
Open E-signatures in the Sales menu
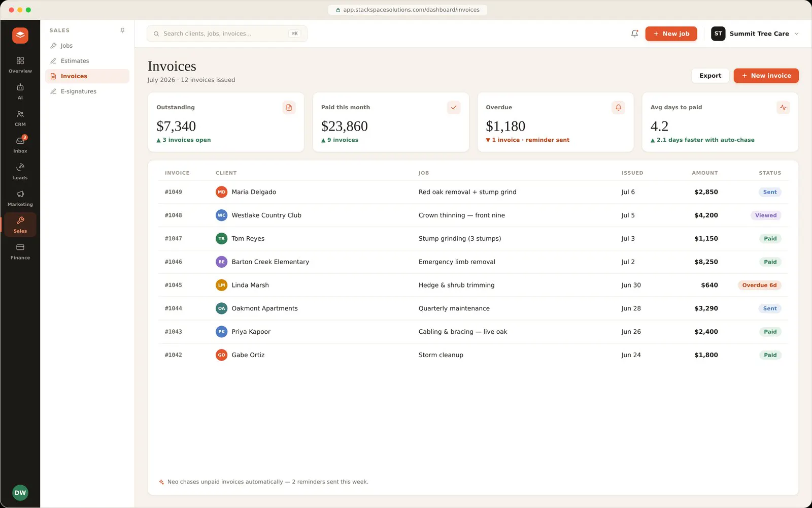87,91
